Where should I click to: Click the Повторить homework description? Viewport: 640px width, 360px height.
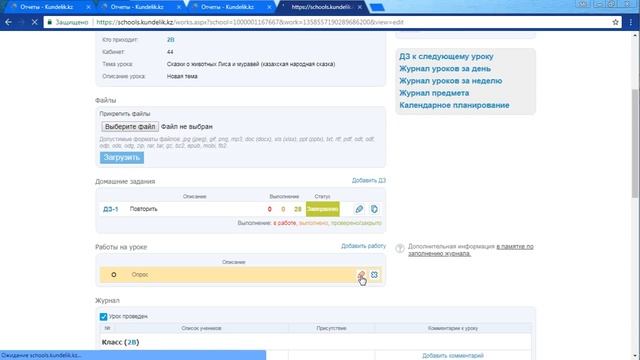coord(143,209)
